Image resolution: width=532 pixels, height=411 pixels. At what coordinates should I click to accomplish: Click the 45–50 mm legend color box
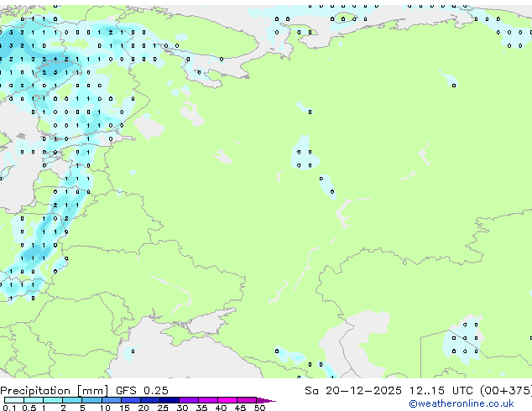pyautogui.click(x=247, y=400)
